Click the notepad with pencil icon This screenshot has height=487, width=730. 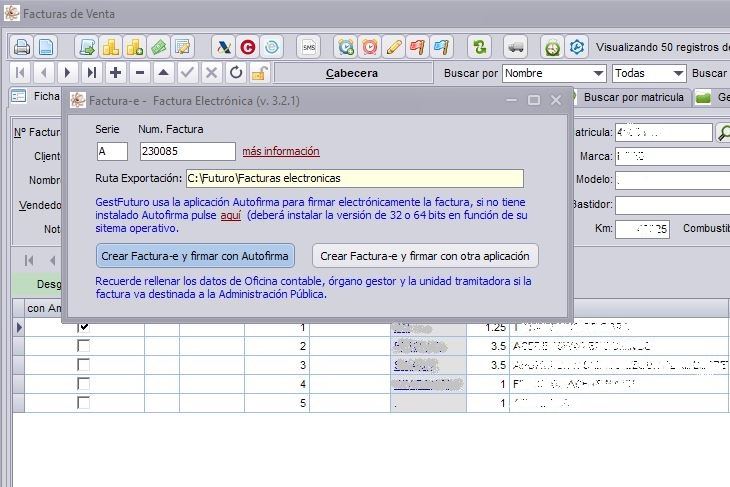coord(182,47)
